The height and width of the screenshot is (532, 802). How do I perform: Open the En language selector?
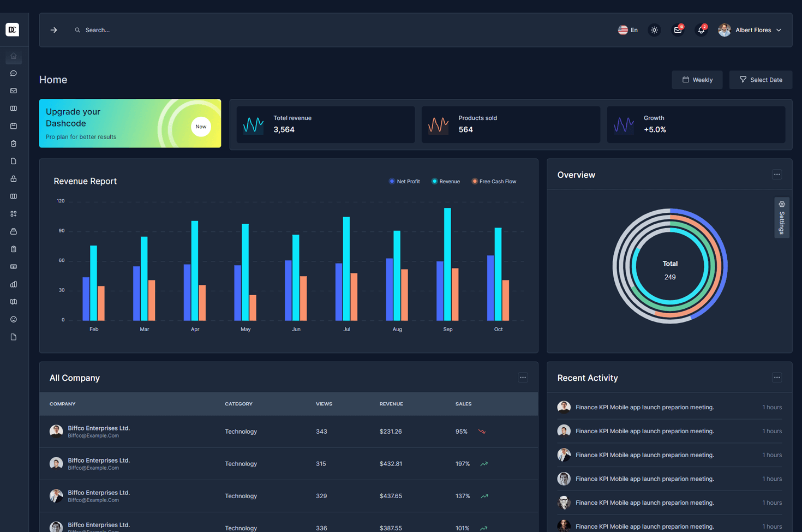628,30
